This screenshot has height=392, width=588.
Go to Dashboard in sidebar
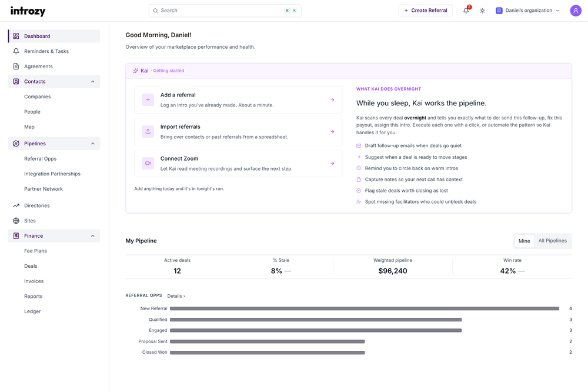coord(54,36)
